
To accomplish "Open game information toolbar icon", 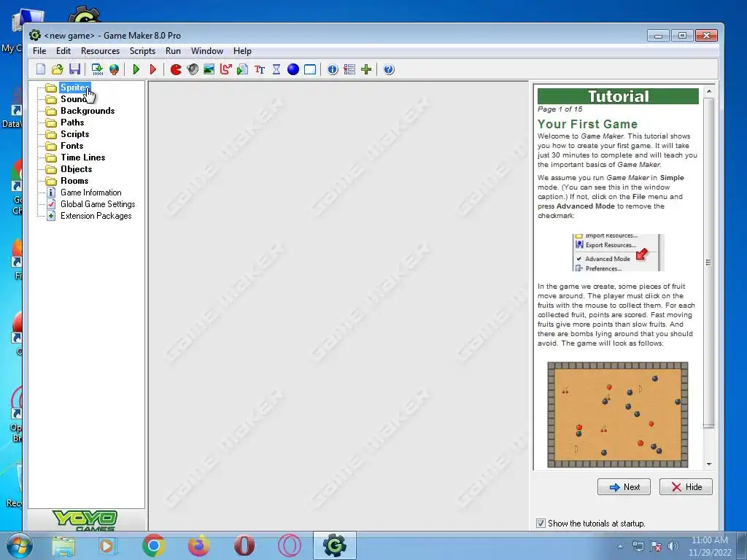I will click(333, 69).
